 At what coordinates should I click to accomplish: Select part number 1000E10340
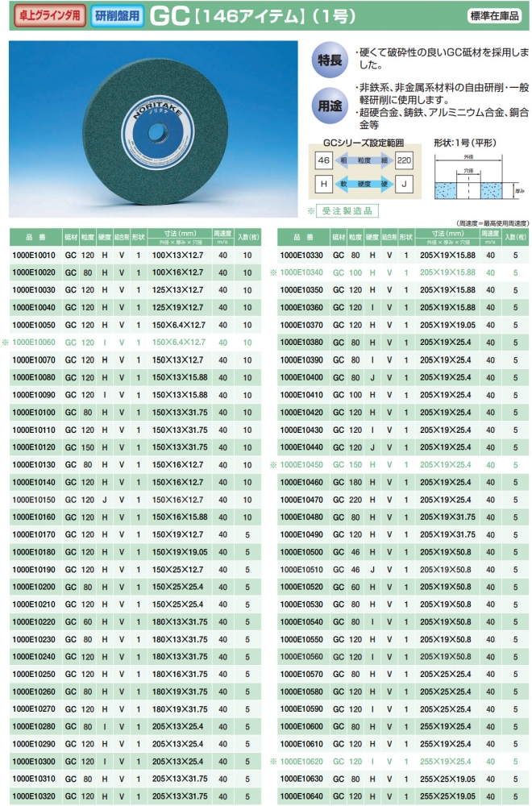click(301, 272)
